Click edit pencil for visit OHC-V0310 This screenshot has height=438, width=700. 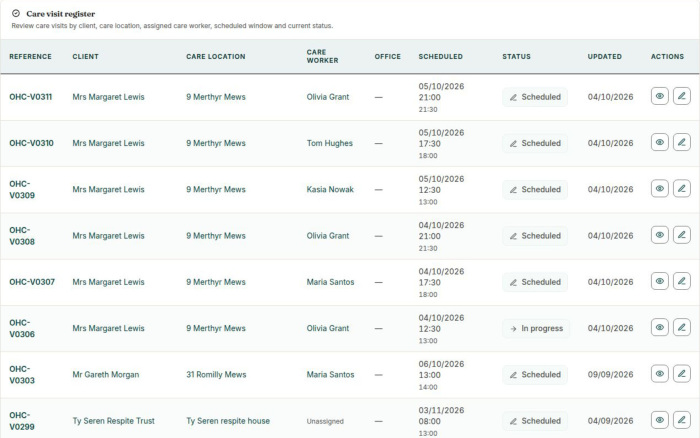tap(682, 142)
